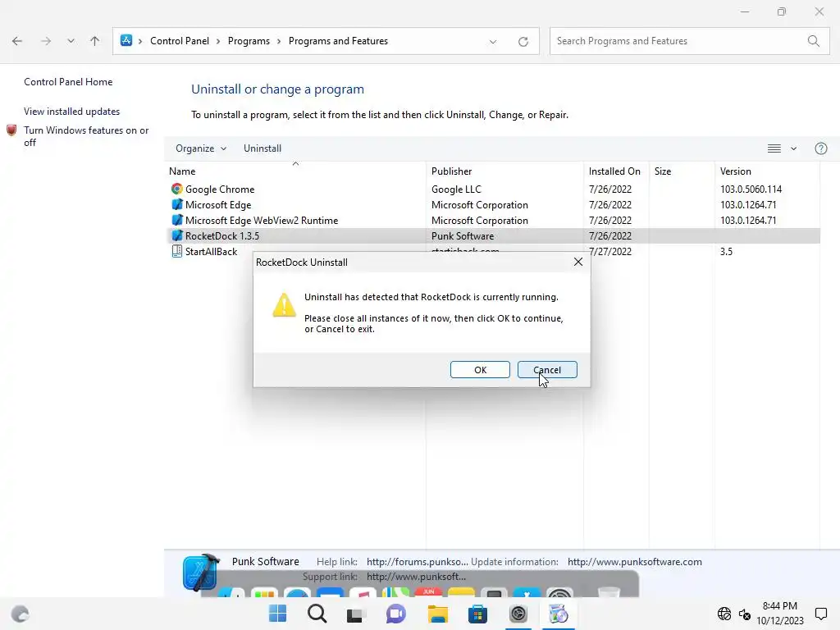Open Turn Windows features on or off
Screen dimensions: 840x630
pyautogui.click(x=86, y=136)
